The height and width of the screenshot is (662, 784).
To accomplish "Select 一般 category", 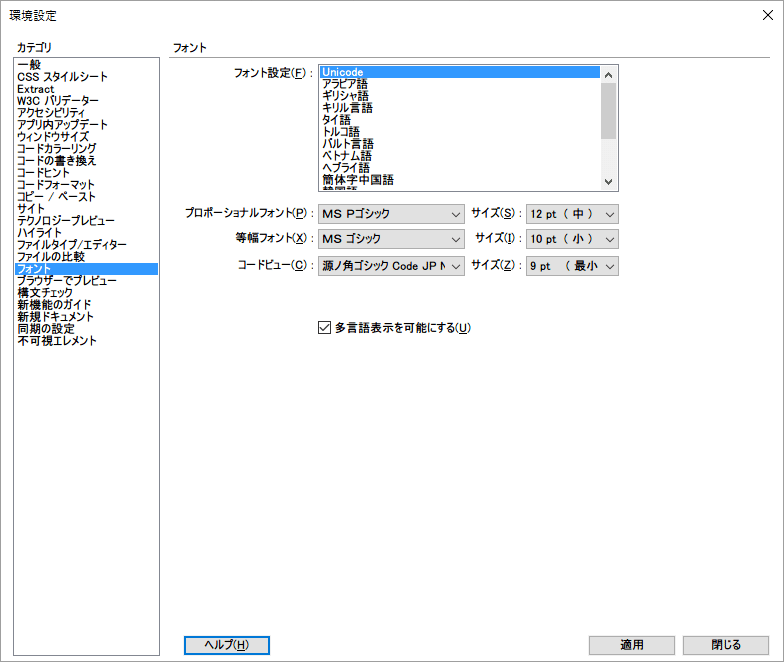I will [x=86, y=64].
